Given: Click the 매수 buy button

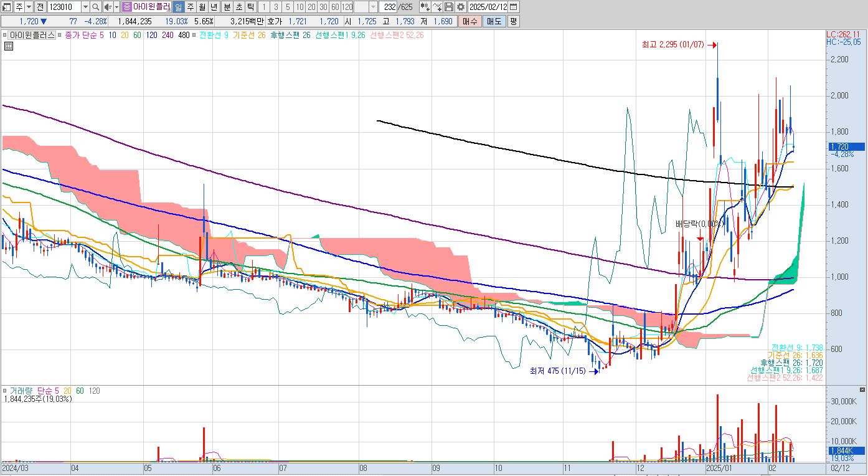Looking at the screenshot, I should 469,21.
